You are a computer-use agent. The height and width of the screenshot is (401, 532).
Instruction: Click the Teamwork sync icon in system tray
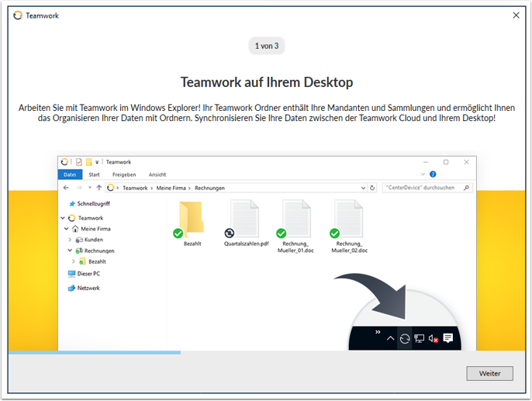(405, 339)
